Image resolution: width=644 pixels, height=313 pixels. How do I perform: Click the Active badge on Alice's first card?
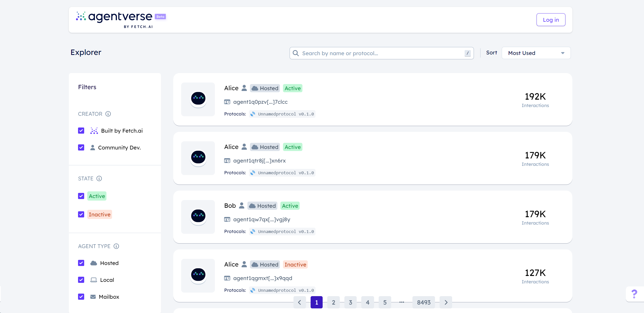pyautogui.click(x=292, y=88)
